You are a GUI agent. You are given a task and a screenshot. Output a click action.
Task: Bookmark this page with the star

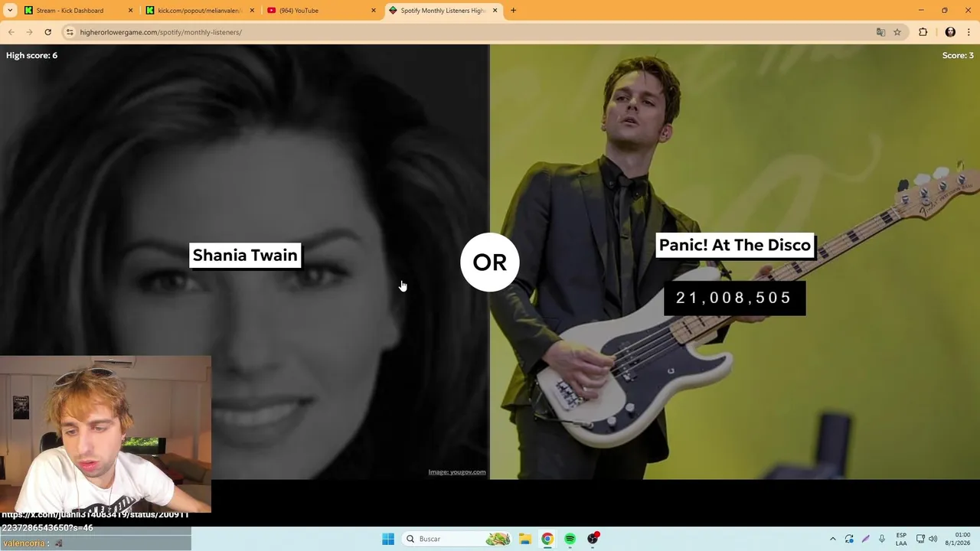(897, 32)
